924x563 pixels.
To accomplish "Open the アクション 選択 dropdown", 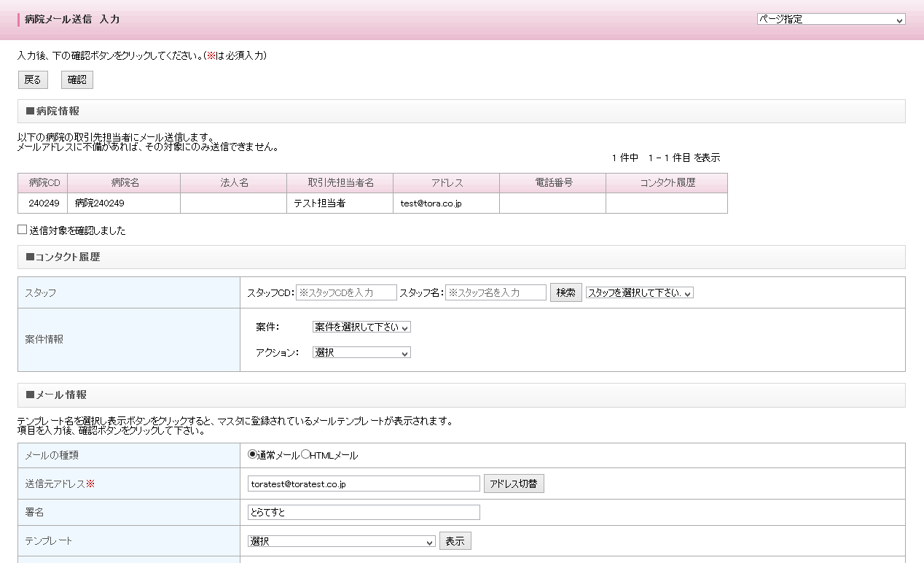I will 361,352.
